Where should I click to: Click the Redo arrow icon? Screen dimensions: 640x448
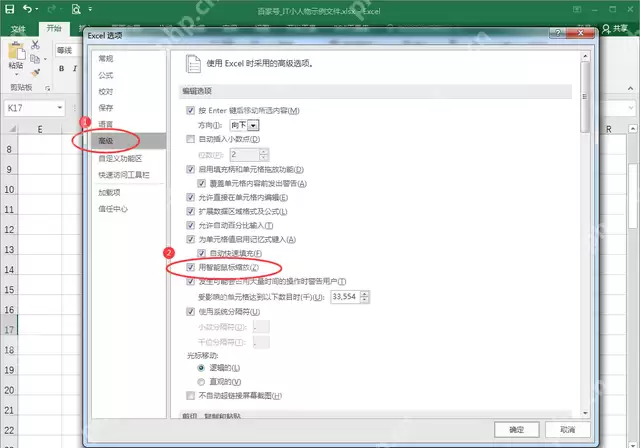pyautogui.click(x=52, y=9)
